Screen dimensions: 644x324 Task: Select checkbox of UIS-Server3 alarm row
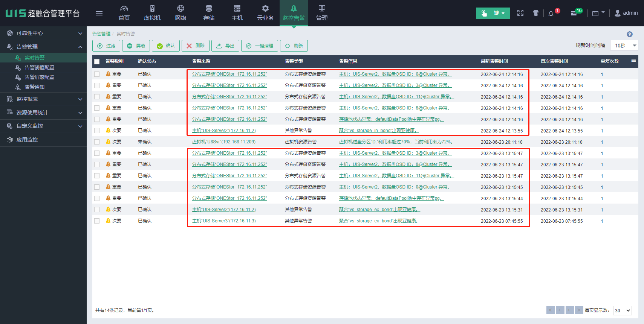97,221
